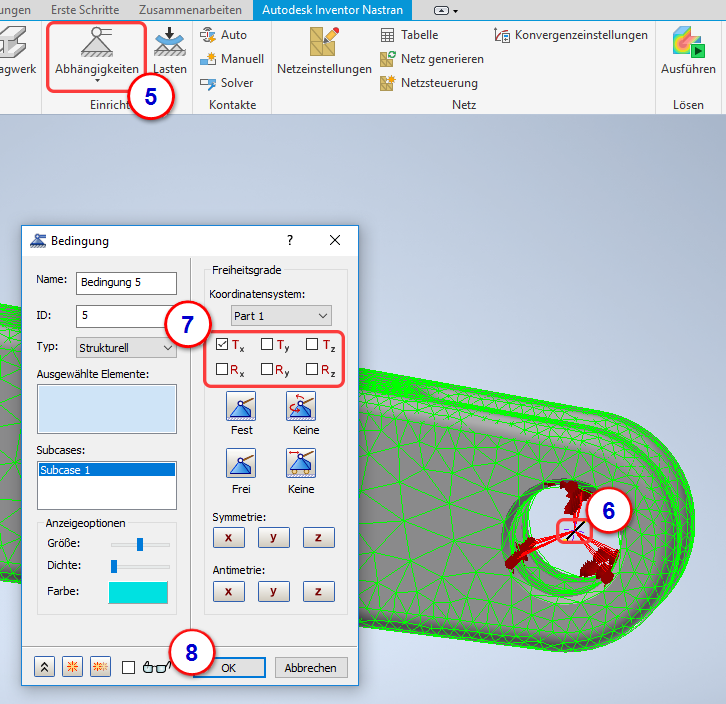Open the Lasten loads tool
This screenshot has height=704, width=726.
(169, 50)
